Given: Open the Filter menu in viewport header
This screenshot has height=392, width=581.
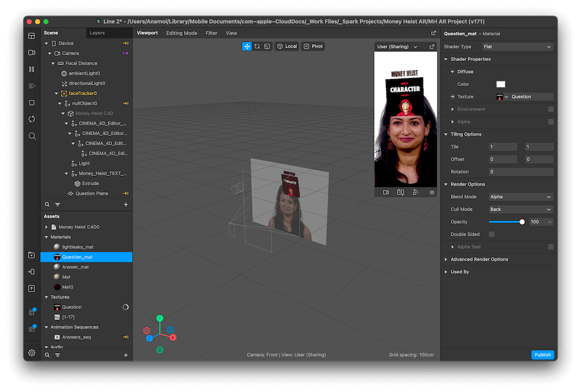Looking at the screenshot, I should pyautogui.click(x=211, y=33).
